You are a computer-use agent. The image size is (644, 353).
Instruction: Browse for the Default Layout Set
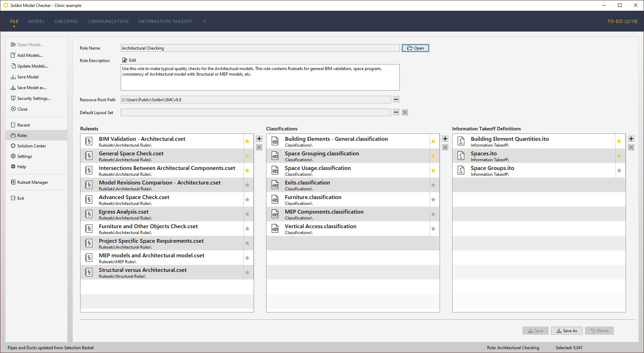[396, 112]
